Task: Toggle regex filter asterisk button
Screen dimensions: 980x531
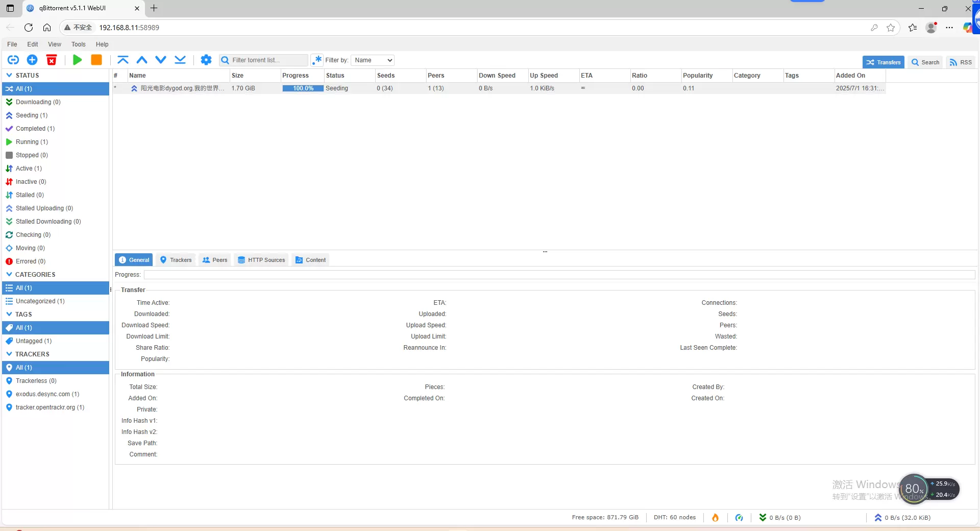Action: point(317,60)
